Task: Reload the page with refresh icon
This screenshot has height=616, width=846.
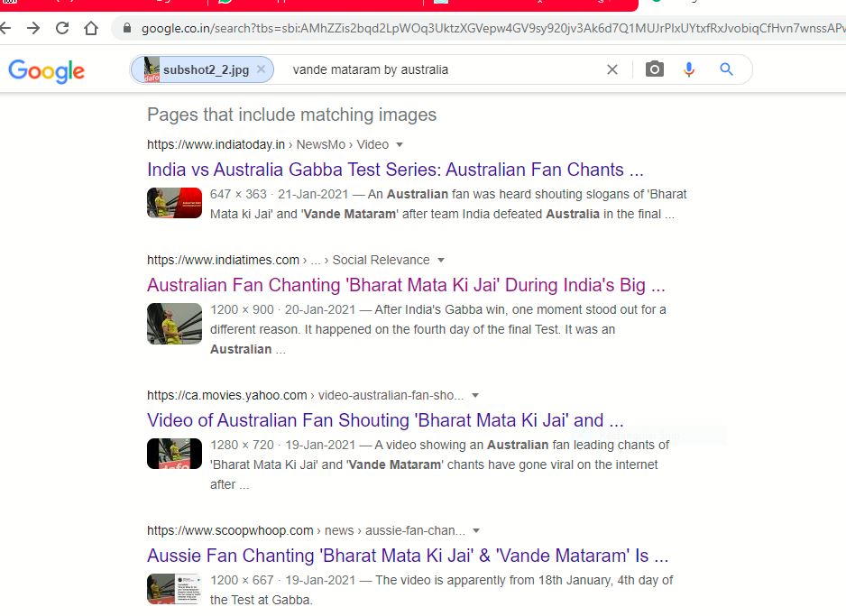Action: tap(62, 28)
